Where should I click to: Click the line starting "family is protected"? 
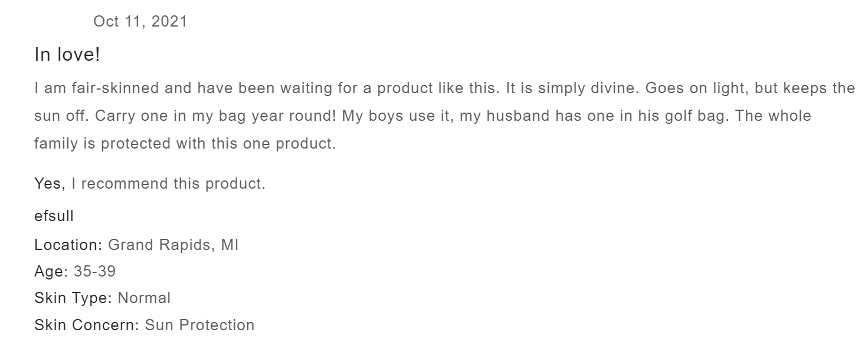[185, 143]
